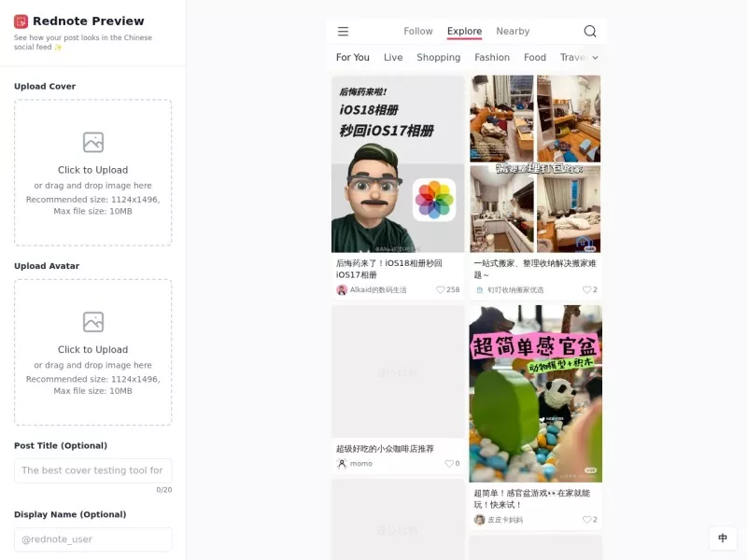Select the Travel category

(x=573, y=58)
